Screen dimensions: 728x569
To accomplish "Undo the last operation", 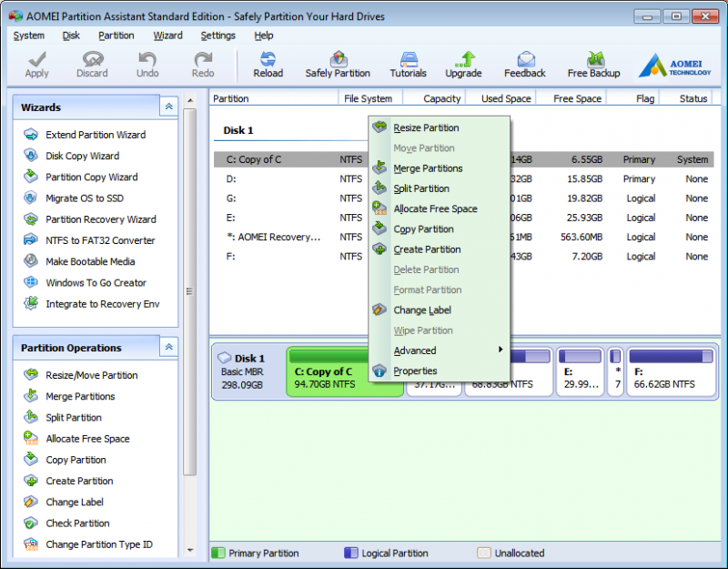I will (x=147, y=64).
